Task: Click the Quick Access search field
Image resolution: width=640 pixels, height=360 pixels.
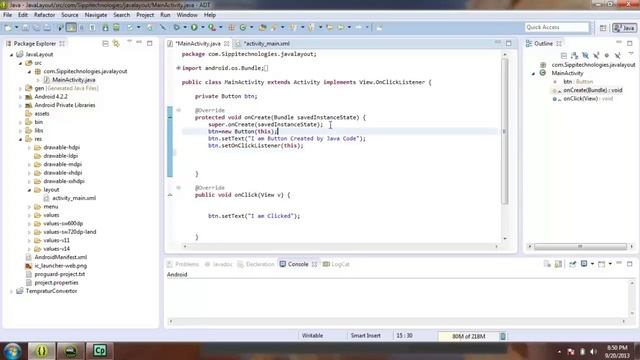Action: (x=557, y=27)
